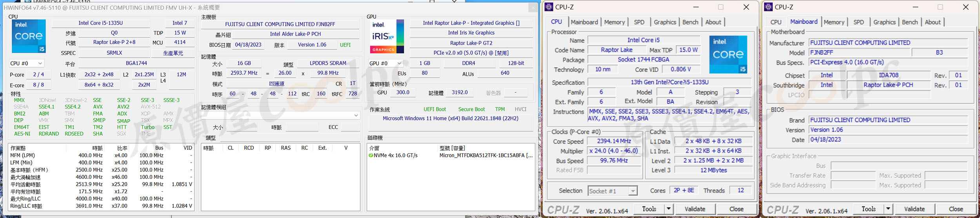Click the BIOS Version 1.06 field in CPU-Z
Screen dimensions: 980x218
[x=889, y=130]
